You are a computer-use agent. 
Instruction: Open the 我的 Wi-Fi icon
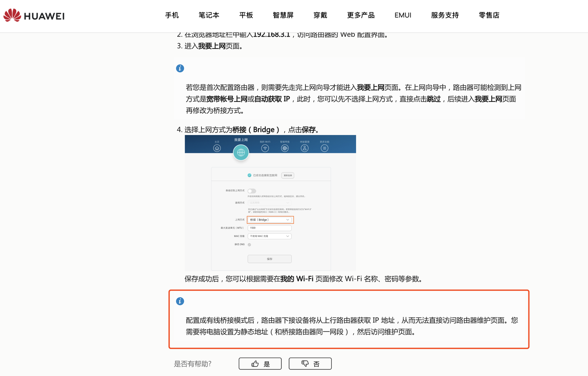tap(265, 148)
